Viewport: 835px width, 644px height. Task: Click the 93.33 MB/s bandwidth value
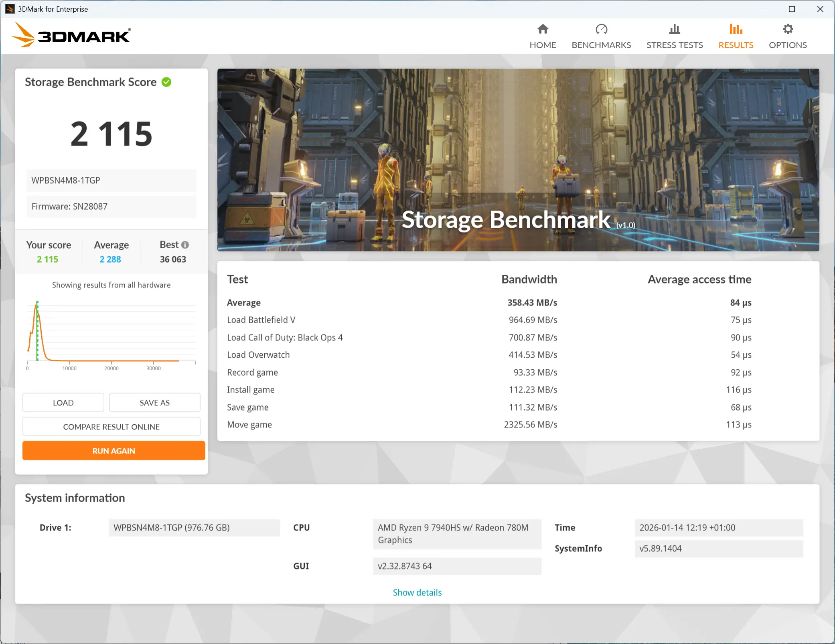click(535, 373)
